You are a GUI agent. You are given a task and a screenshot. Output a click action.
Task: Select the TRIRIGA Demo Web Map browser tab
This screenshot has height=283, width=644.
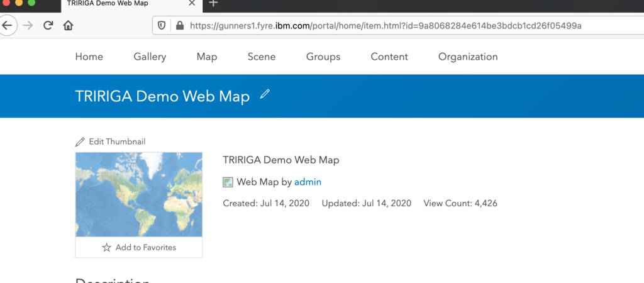[131, 6]
